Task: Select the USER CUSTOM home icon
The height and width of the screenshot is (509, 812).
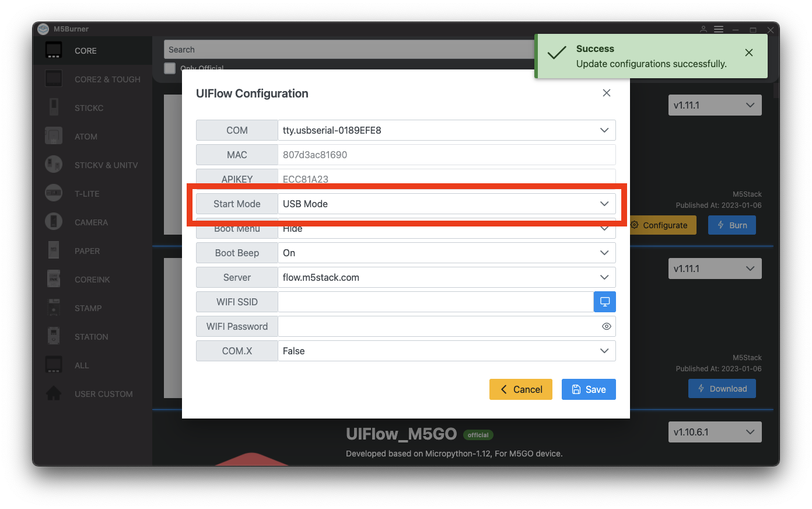Action: pyautogui.click(x=54, y=394)
